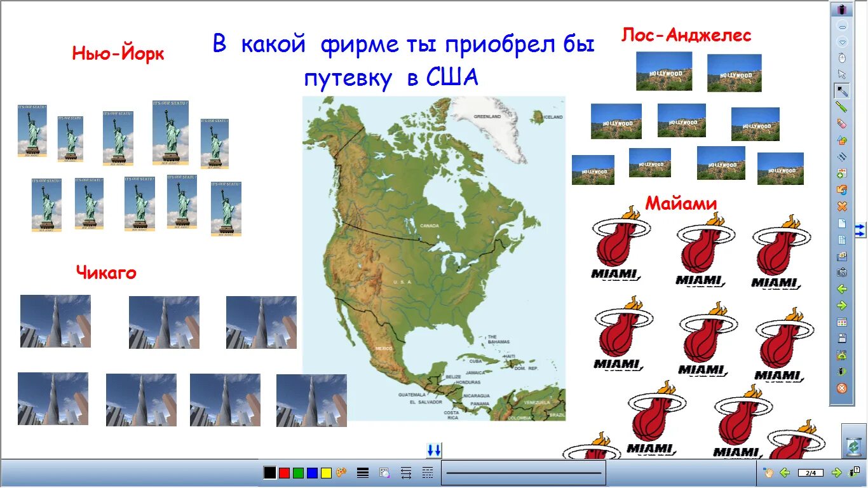The image size is (868, 488).
Task: Pick the yellow color swatch
Action: pos(326,473)
